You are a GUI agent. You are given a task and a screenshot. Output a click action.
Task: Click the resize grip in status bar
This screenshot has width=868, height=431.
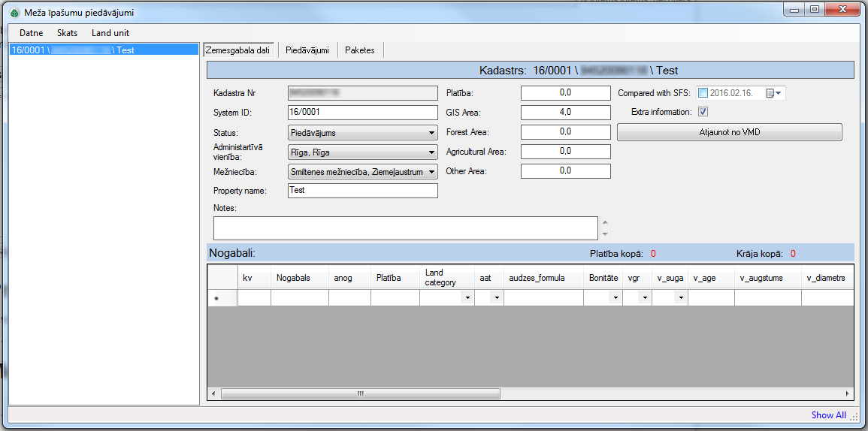point(854,416)
